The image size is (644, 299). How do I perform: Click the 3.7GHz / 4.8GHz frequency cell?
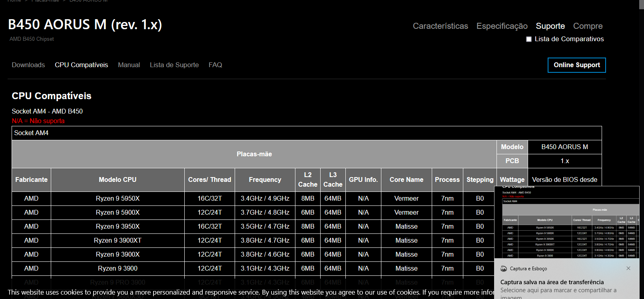point(265,213)
